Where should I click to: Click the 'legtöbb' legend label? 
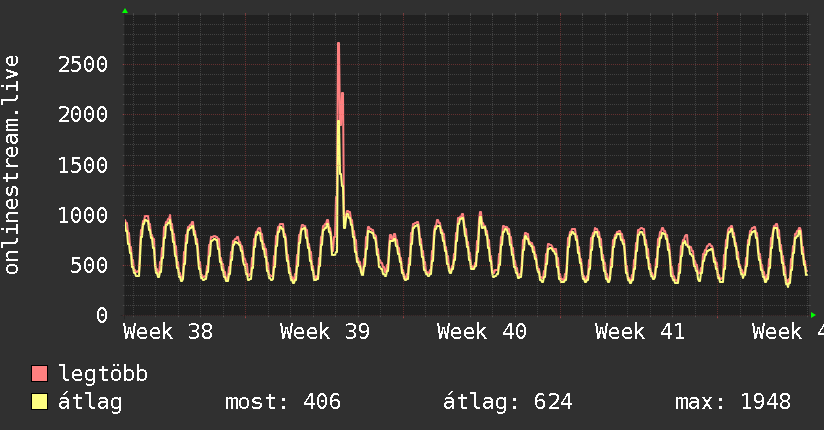pyautogui.click(x=103, y=373)
